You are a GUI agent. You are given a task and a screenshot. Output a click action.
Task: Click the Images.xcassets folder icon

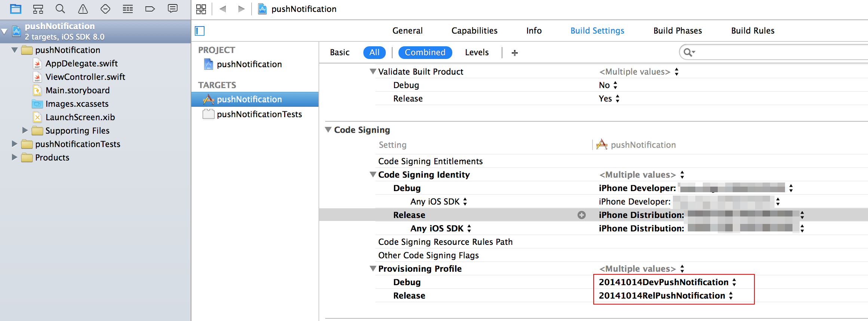pos(37,104)
